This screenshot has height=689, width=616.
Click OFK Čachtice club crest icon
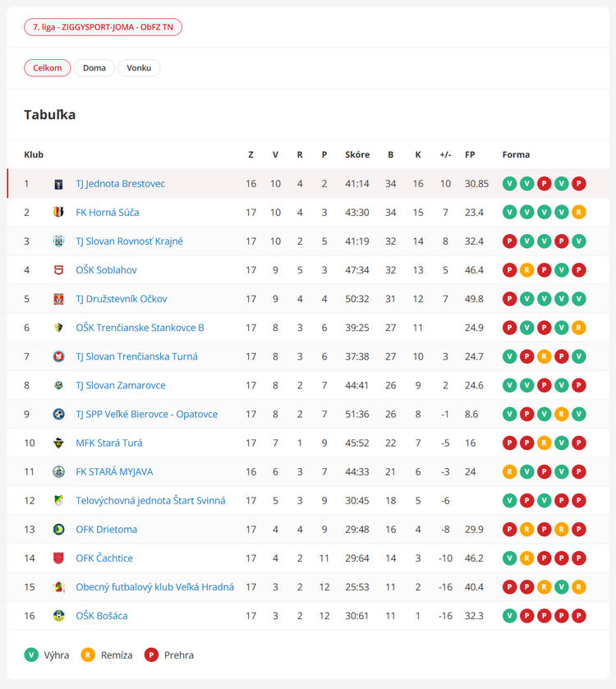(58, 558)
